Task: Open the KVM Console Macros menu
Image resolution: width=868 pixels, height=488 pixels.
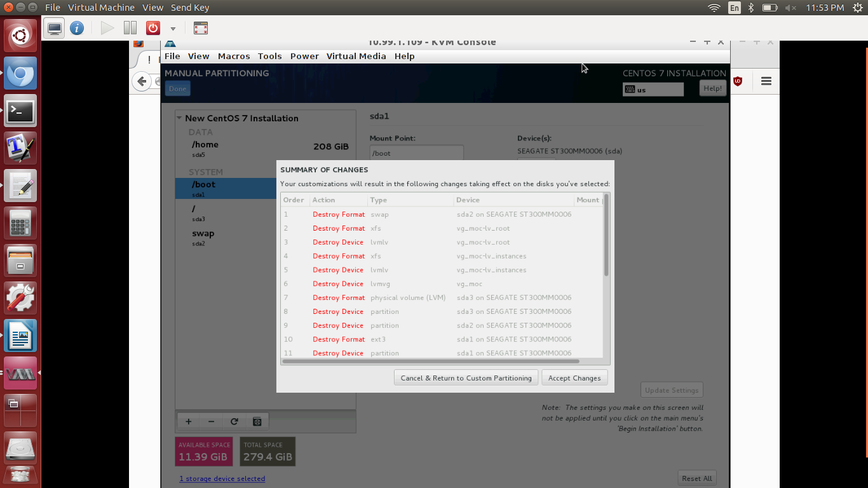Action: click(234, 56)
